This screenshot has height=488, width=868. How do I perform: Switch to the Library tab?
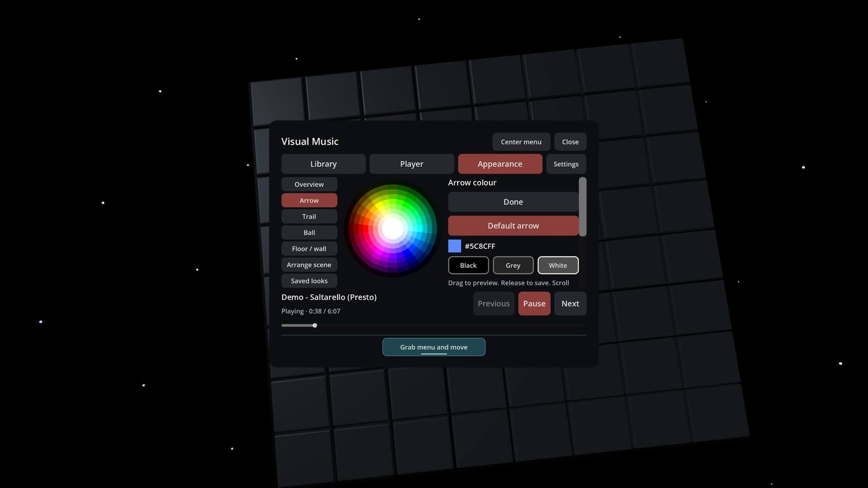[323, 164]
